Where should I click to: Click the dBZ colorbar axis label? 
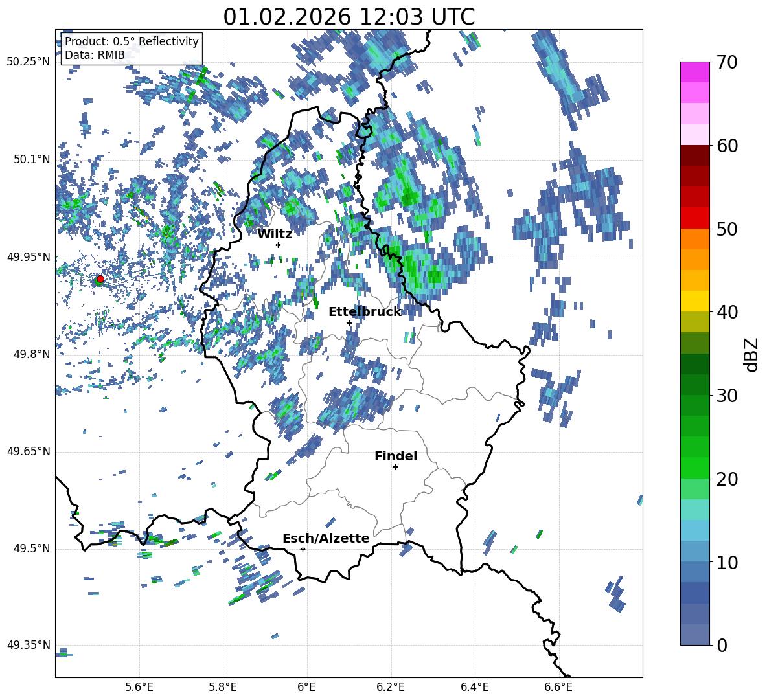pos(752,354)
